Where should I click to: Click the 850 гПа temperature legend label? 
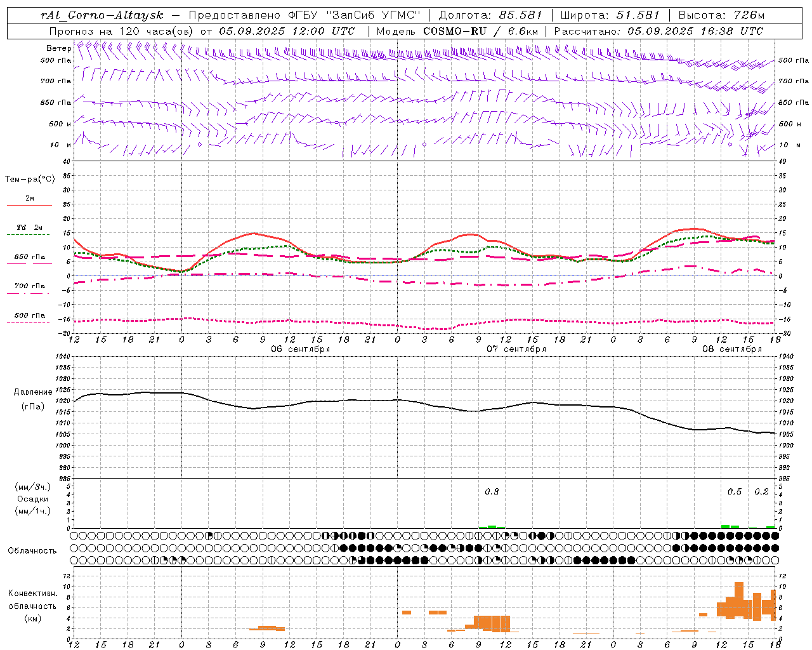point(30,257)
